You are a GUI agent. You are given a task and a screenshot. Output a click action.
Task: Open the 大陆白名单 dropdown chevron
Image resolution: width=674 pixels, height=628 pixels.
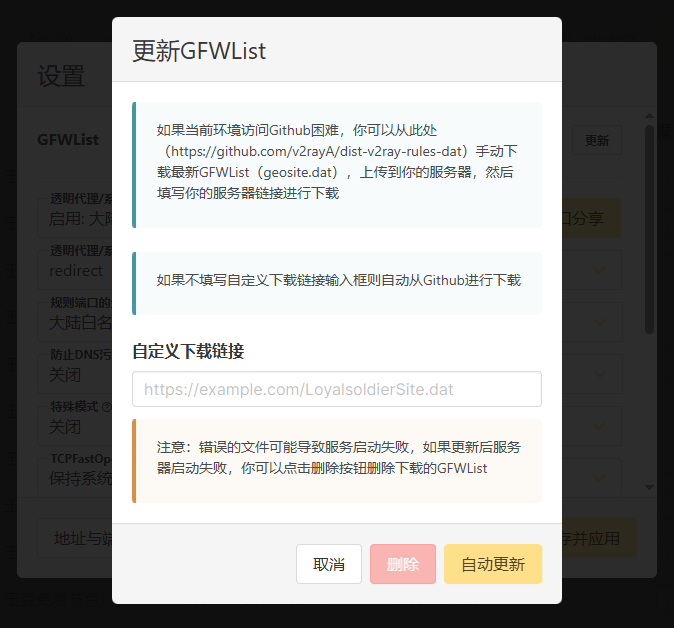pos(600,323)
